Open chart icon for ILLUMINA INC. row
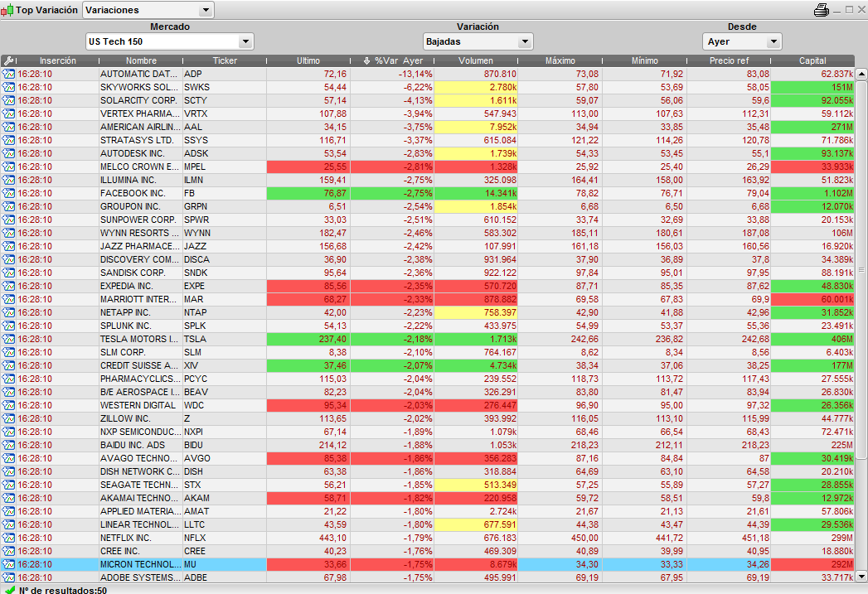The height and width of the screenshot is (594, 868). tap(8, 181)
